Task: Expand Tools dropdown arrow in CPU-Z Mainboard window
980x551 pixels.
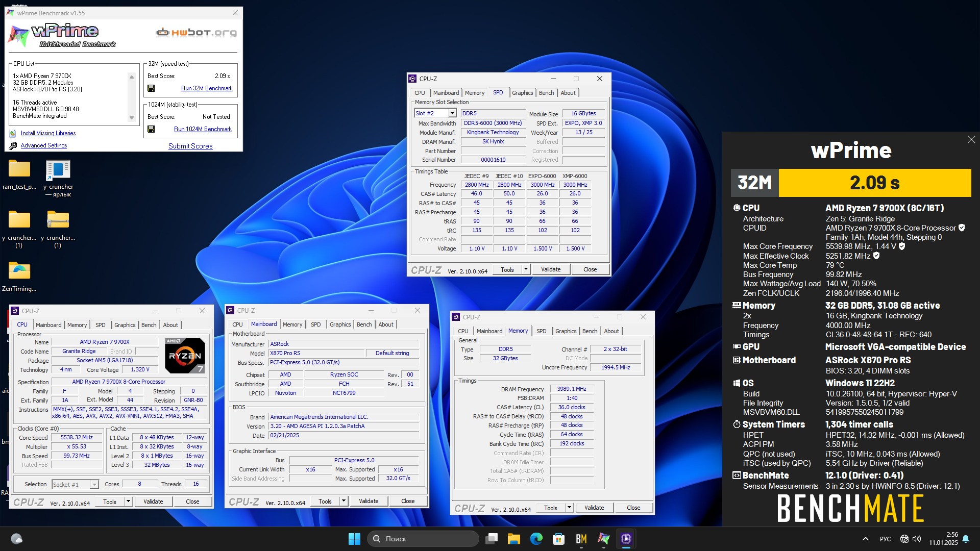Action: [x=344, y=501]
